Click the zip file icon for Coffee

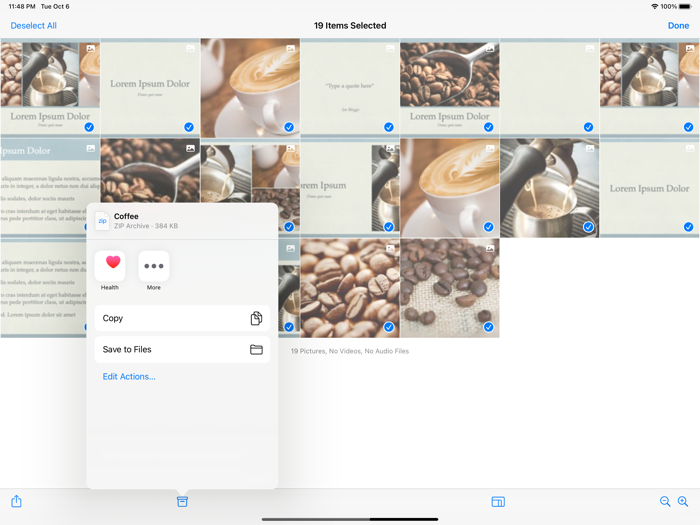tap(102, 221)
